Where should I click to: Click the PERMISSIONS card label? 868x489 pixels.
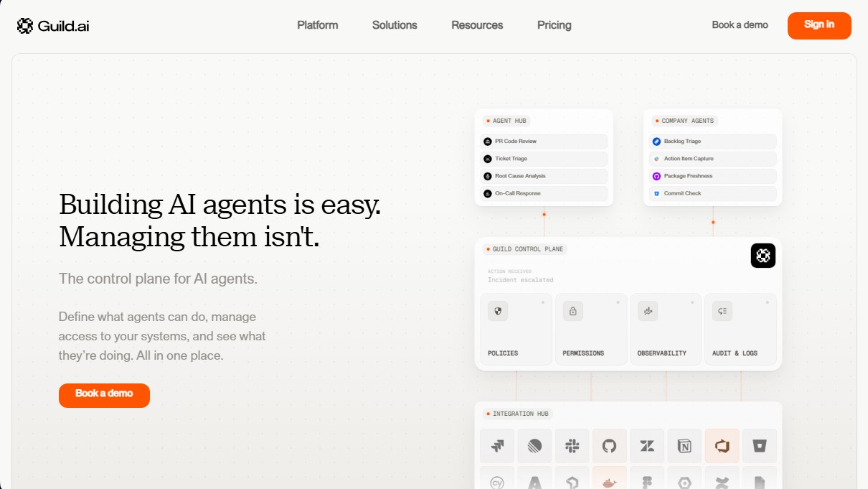click(583, 353)
